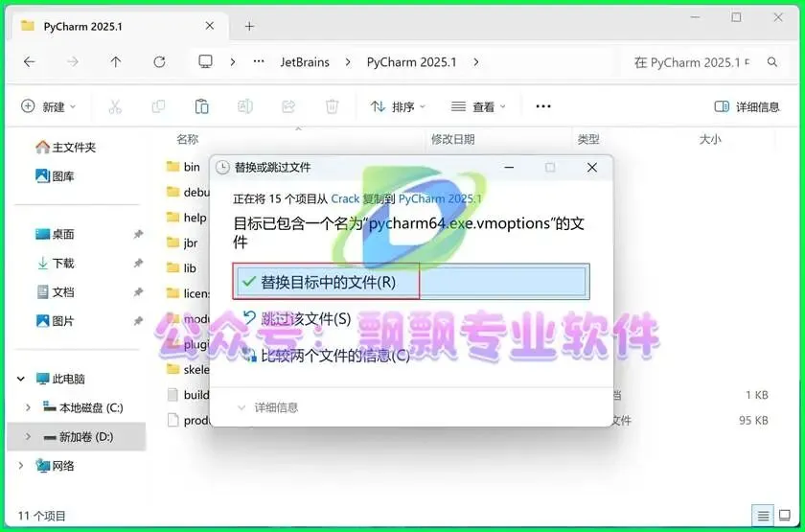Click the Copy icon in toolbar
Viewport: 805px width, 532px height.
click(159, 106)
